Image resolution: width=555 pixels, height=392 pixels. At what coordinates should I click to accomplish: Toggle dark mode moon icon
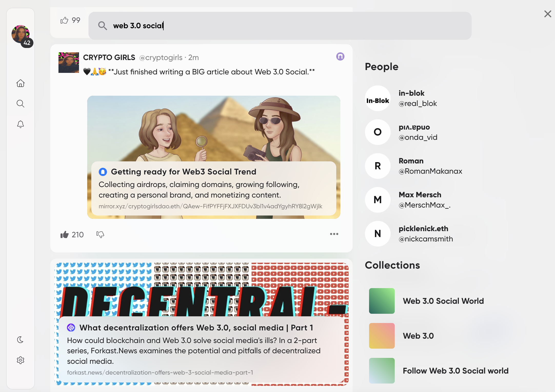point(21,340)
